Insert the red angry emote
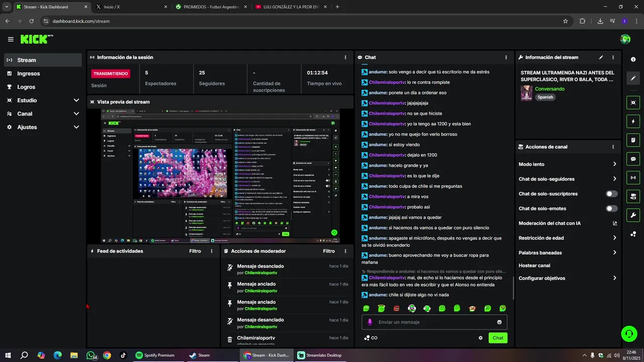644x362 pixels. tap(396, 308)
